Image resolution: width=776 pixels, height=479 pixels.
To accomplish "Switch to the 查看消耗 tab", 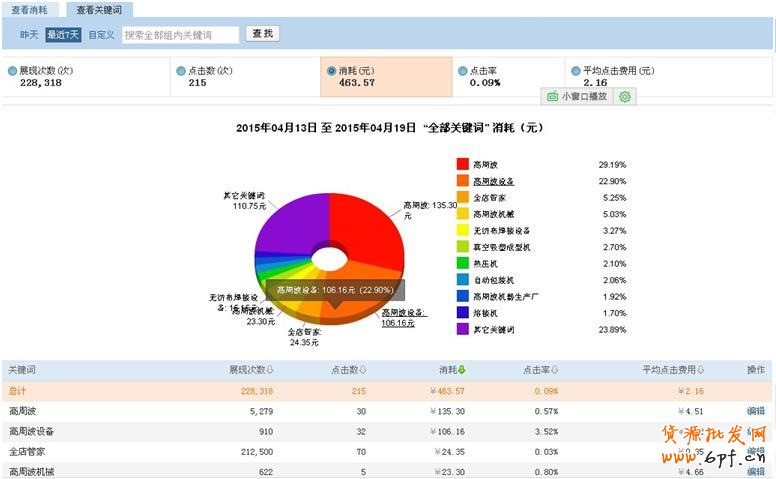I will (x=30, y=10).
